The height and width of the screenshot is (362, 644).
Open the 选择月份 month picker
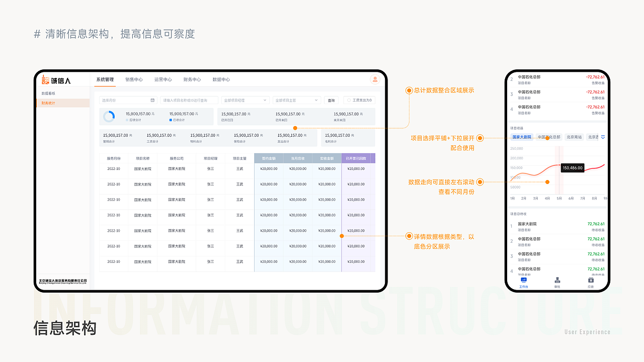(128, 100)
